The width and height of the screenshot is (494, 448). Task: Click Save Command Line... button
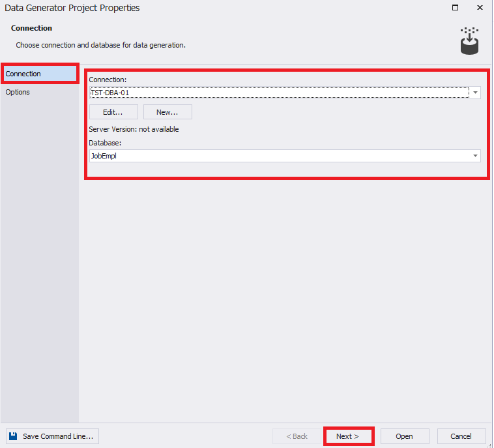[x=52, y=436]
